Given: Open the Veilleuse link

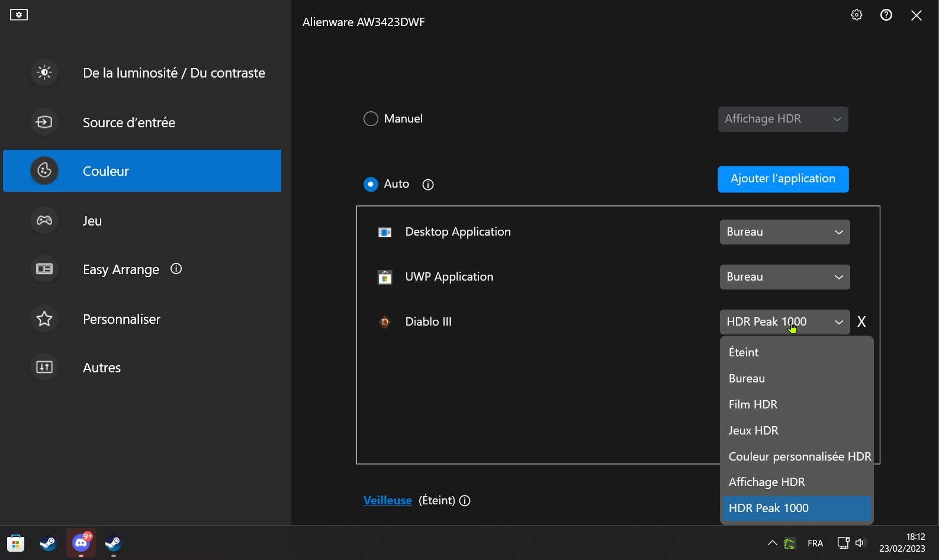Looking at the screenshot, I should [387, 500].
